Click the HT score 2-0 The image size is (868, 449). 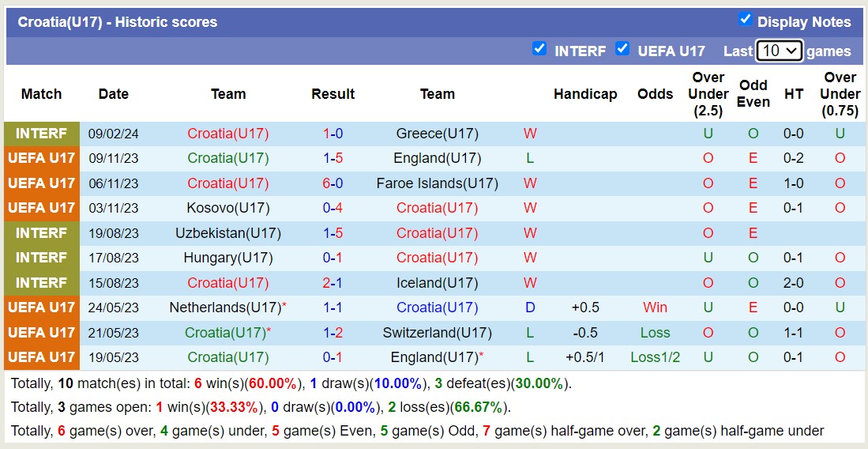tap(793, 283)
